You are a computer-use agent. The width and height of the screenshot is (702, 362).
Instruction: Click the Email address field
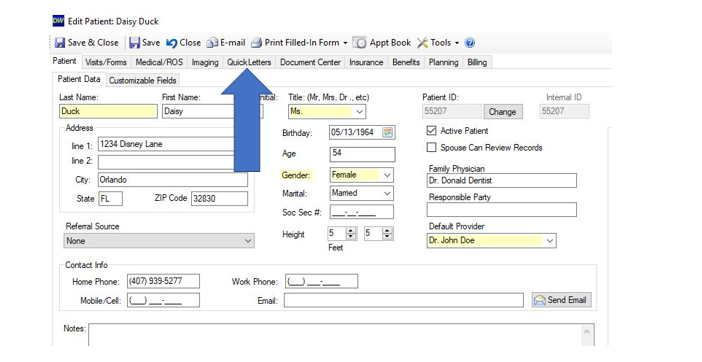(x=403, y=300)
